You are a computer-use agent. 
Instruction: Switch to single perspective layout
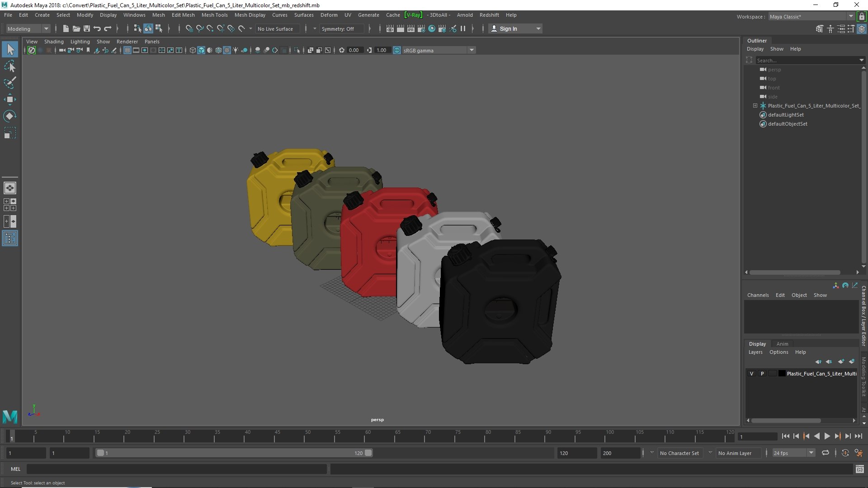point(10,188)
